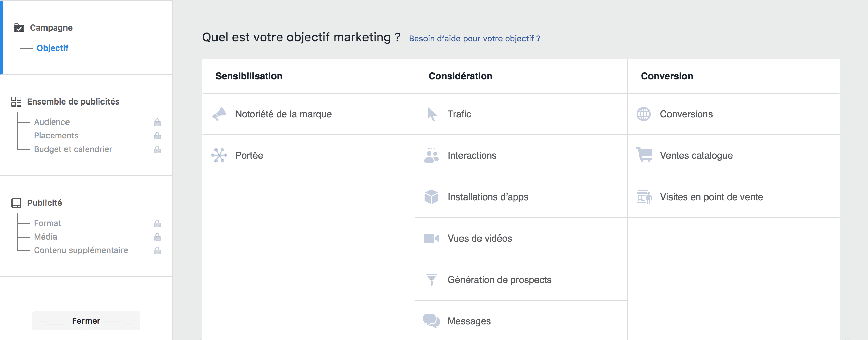This screenshot has width=868, height=340.
Task: Click the megaphone icon for Notoriété de la marque
Action: coord(219,114)
